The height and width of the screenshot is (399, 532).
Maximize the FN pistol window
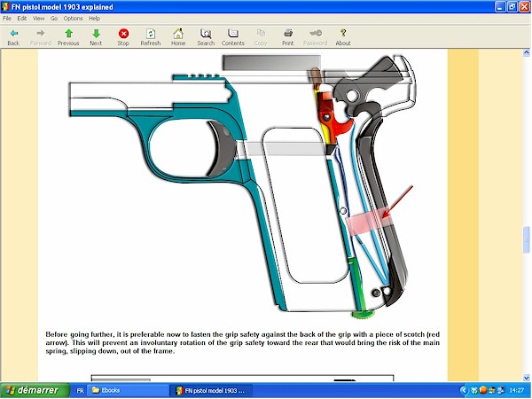(512, 7)
